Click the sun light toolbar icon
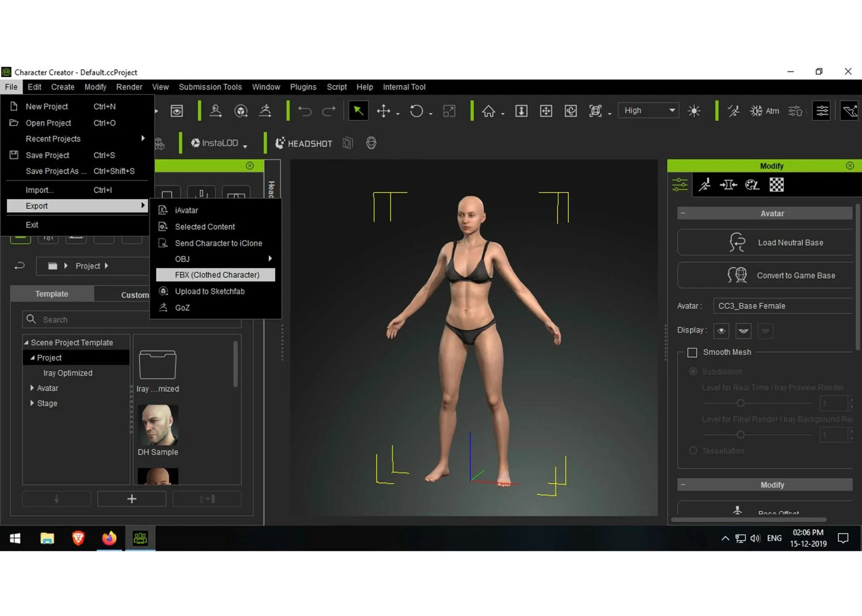 (x=694, y=111)
